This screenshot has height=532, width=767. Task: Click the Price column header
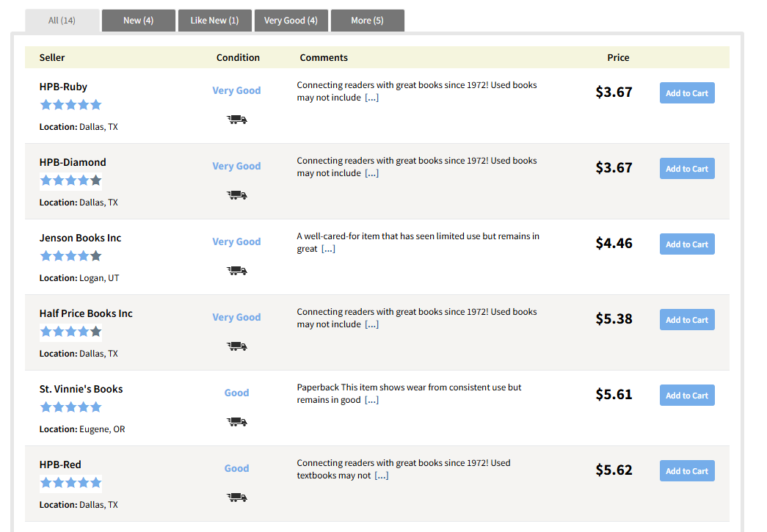pos(618,58)
